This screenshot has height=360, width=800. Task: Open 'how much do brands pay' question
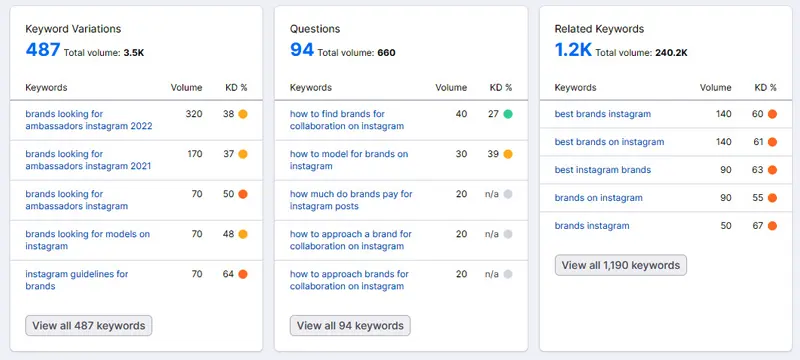click(351, 200)
